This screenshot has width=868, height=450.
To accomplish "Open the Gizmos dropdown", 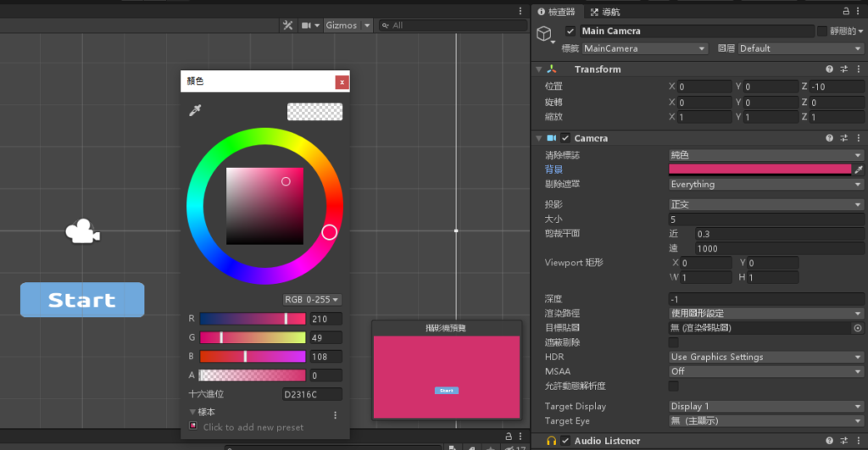I will [348, 25].
